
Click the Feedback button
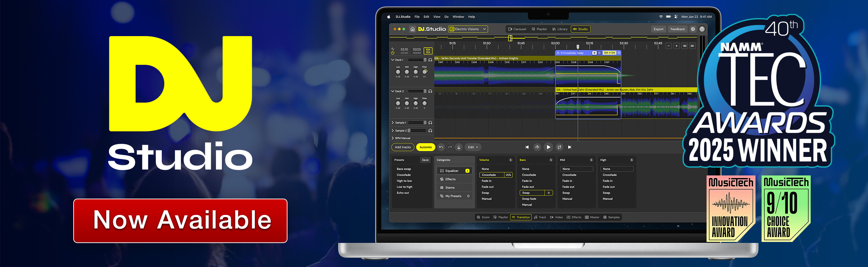pos(677,29)
